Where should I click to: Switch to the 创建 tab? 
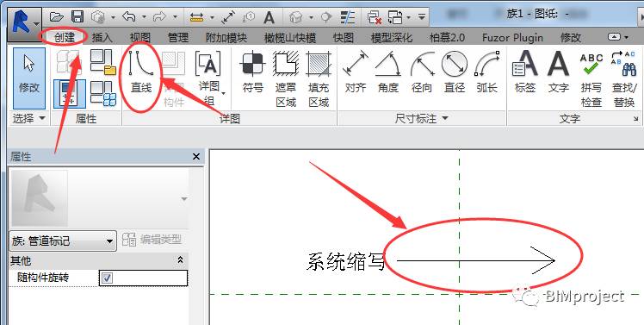tap(65, 38)
